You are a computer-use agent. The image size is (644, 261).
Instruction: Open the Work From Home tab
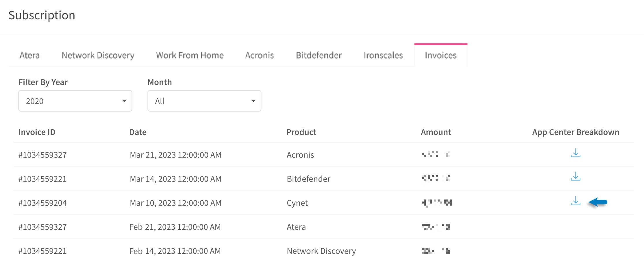[x=190, y=55]
